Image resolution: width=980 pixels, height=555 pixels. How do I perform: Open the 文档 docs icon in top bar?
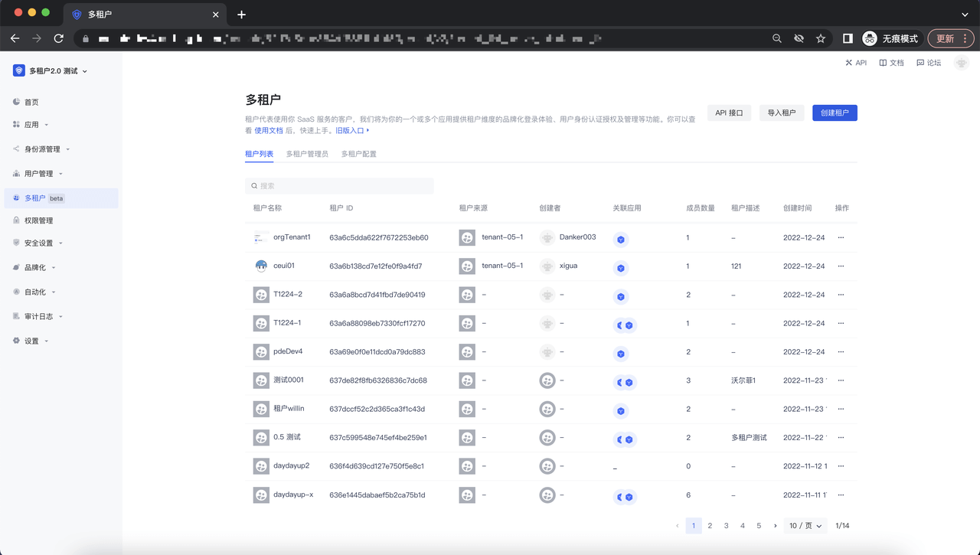tap(883, 63)
